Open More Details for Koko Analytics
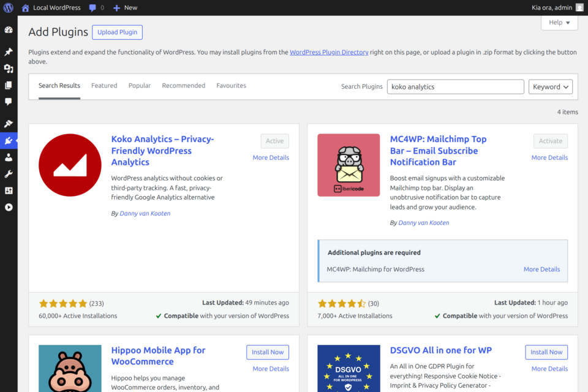 [271, 157]
